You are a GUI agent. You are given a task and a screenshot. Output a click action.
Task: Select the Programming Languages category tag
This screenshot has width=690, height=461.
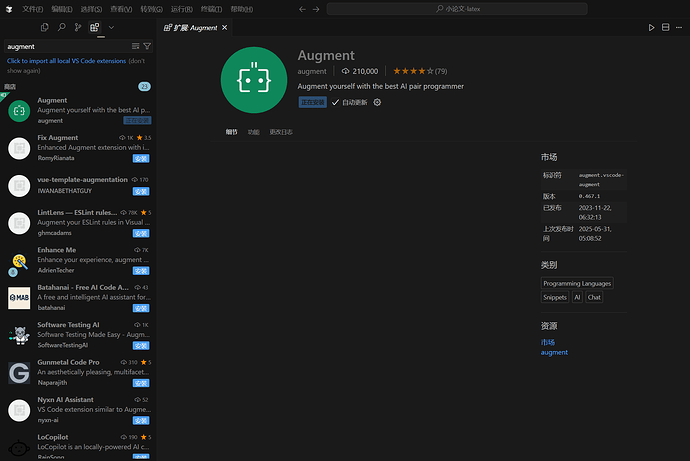coord(577,283)
